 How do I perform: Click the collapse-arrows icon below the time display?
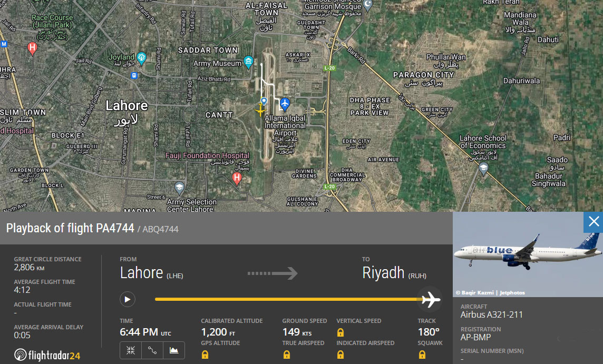(x=131, y=350)
